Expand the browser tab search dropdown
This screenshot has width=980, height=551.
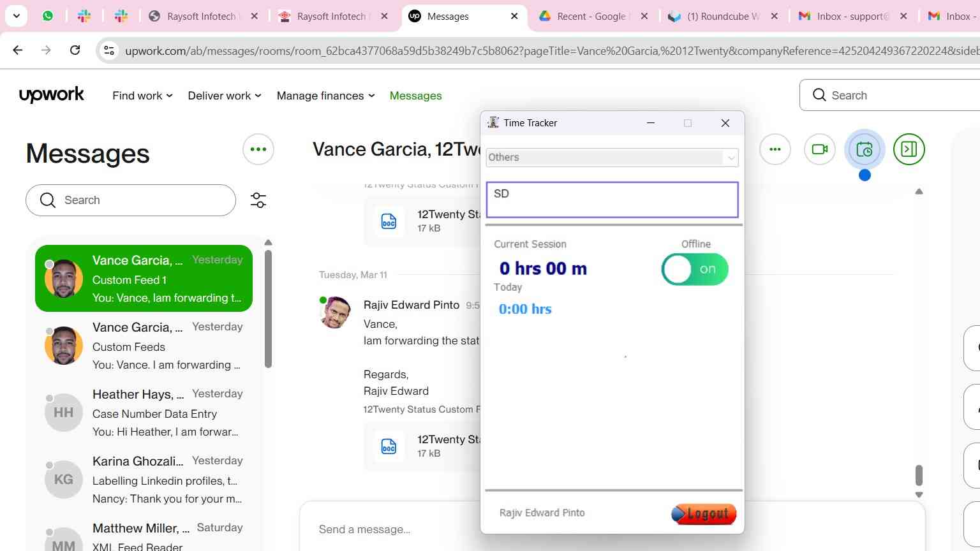coord(16,16)
